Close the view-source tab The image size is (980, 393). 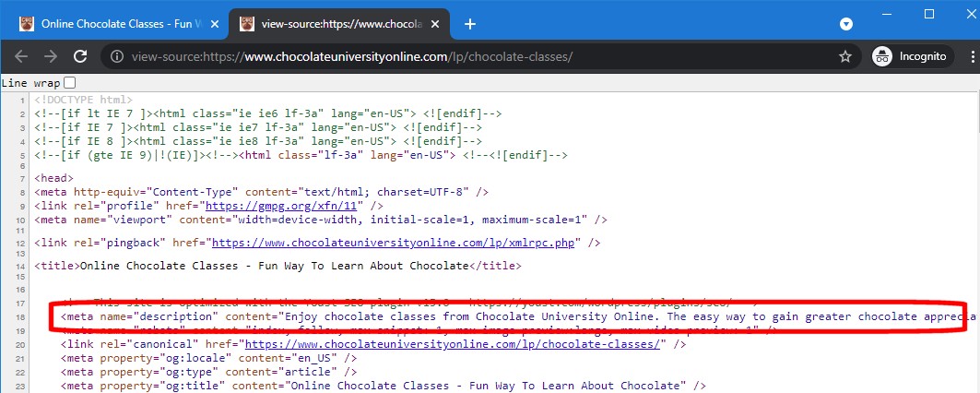[436, 24]
